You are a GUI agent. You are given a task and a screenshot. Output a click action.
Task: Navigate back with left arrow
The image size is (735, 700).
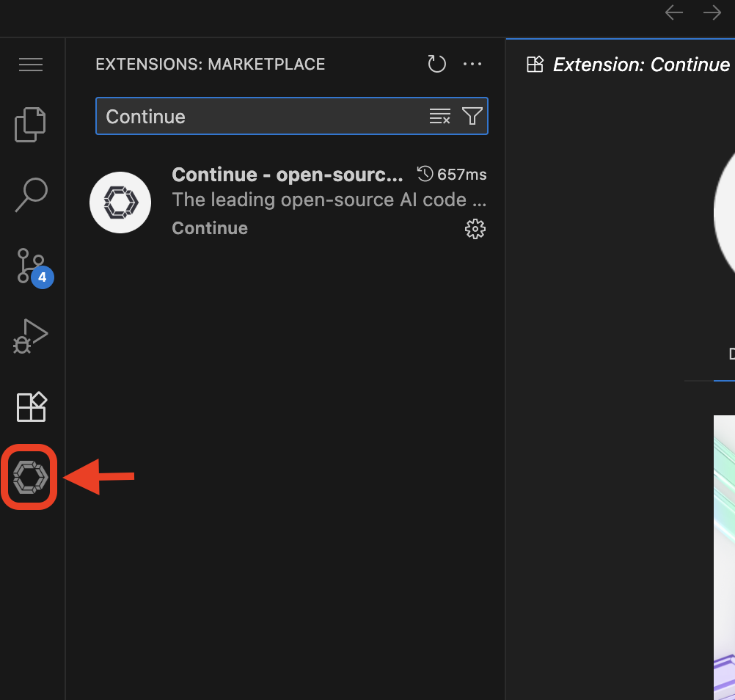(673, 12)
